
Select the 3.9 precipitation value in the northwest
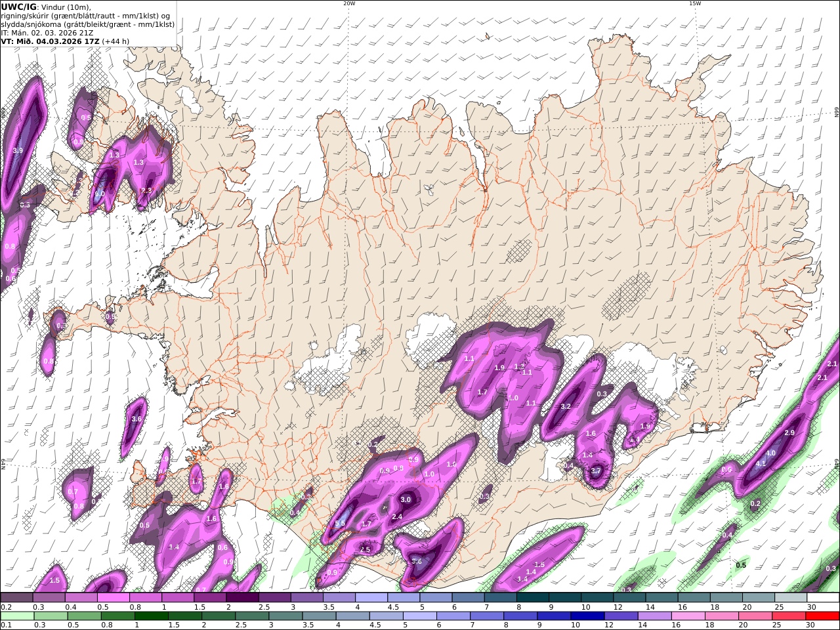coord(18,150)
